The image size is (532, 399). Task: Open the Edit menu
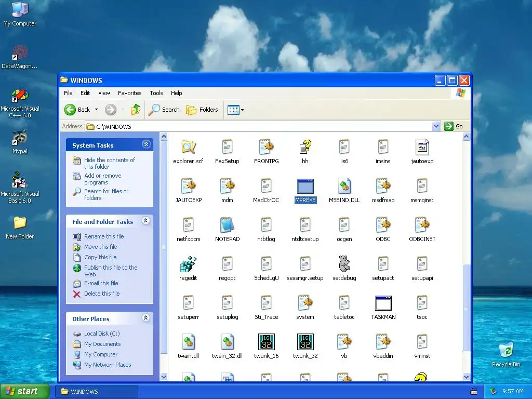click(x=85, y=93)
